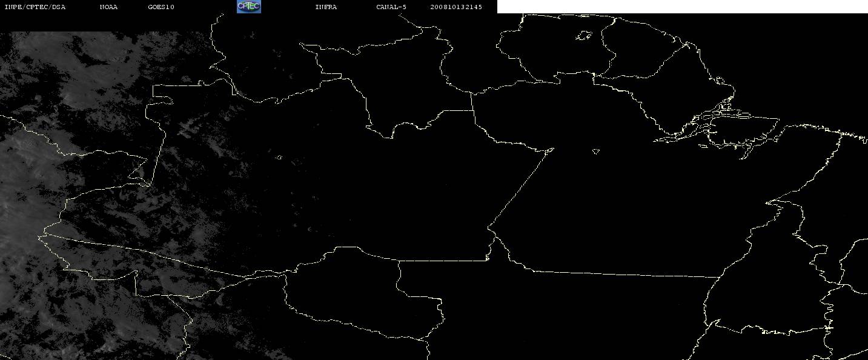Click the CPTEC logo icon
Viewport: 868px width, 360px height.
[248, 7]
